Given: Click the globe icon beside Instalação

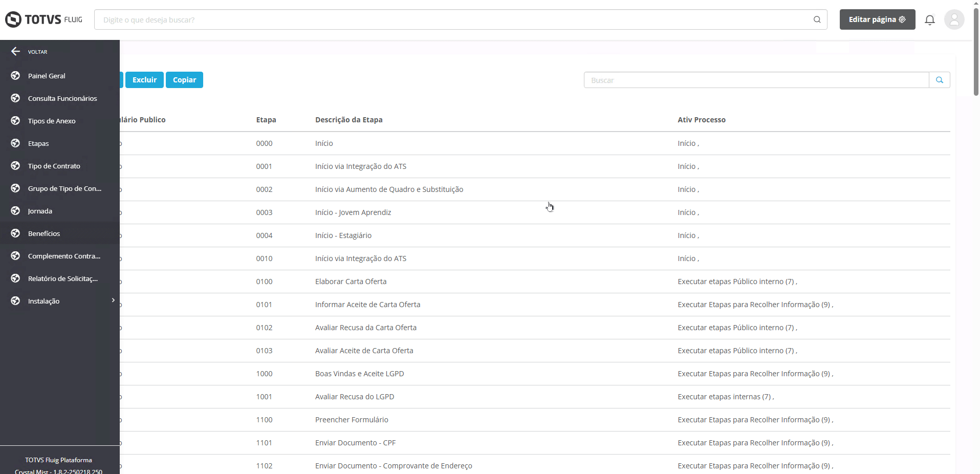Looking at the screenshot, I should tap(15, 300).
